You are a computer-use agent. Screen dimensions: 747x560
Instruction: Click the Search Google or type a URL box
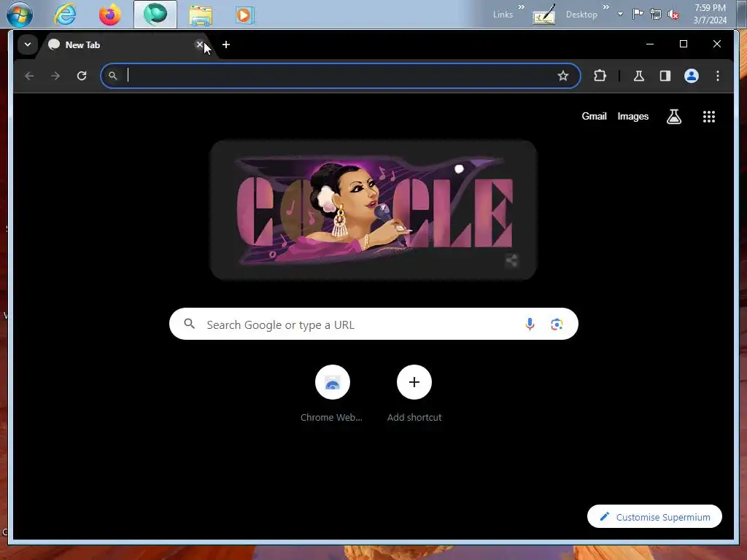(x=373, y=324)
